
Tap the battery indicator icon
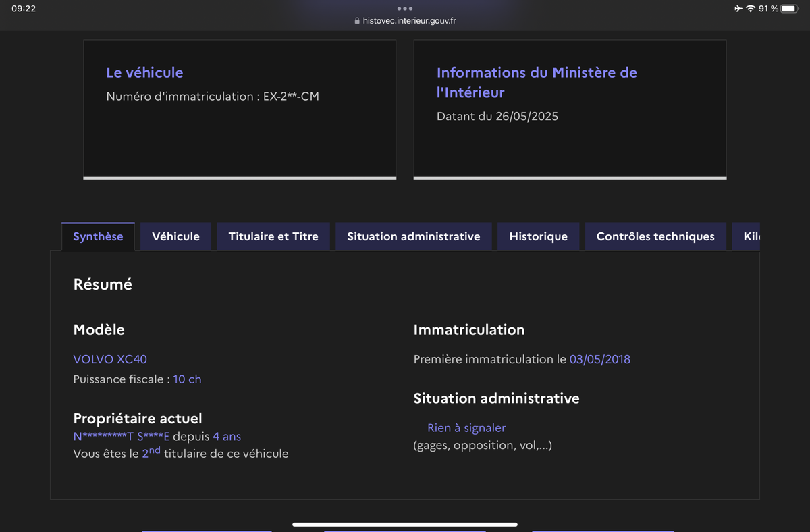tap(789, 9)
